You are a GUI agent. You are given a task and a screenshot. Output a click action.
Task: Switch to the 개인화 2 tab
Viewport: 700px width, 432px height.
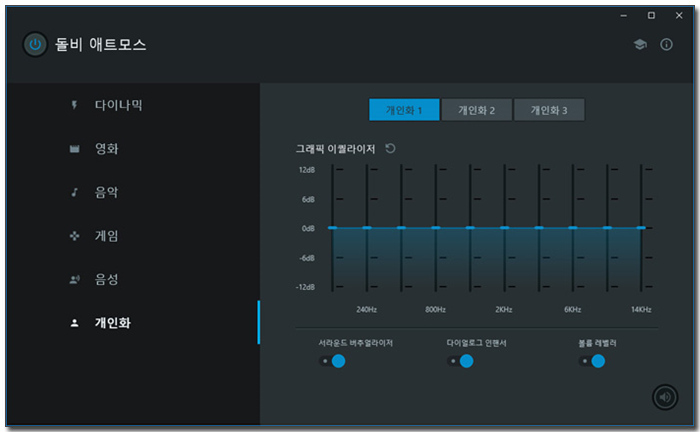pyautogui.click(x=476, y=110)
